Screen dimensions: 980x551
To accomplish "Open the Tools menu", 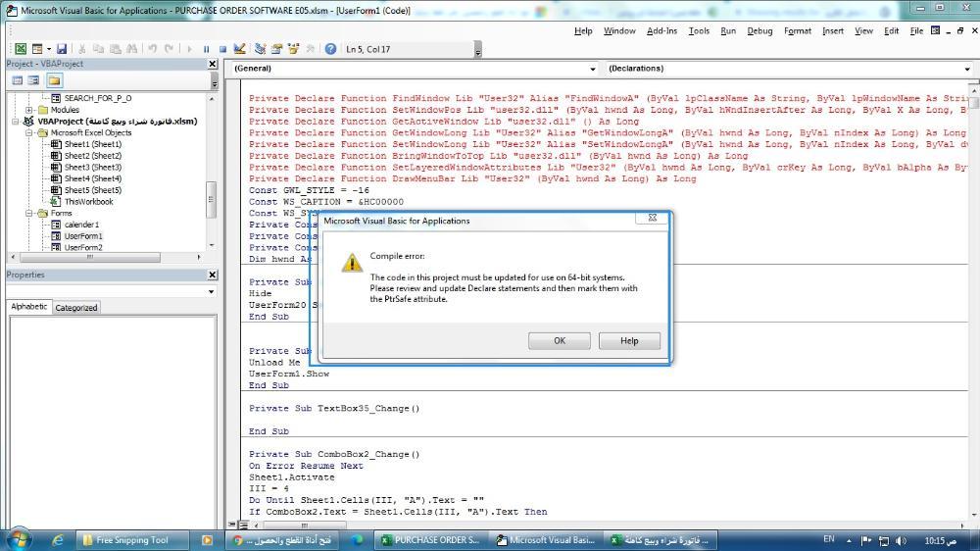I will pyautogui.click(x=699, y=30).
